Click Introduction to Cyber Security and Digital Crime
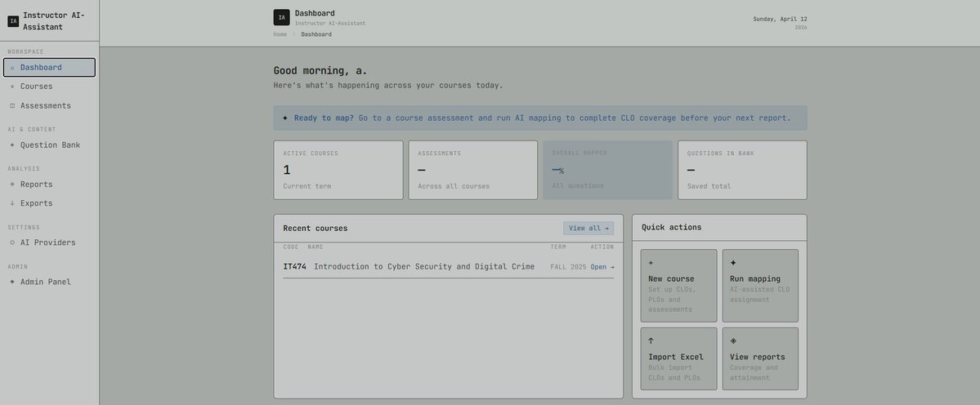Viewport: 980px width, 405px height. [x=423, y=267]
